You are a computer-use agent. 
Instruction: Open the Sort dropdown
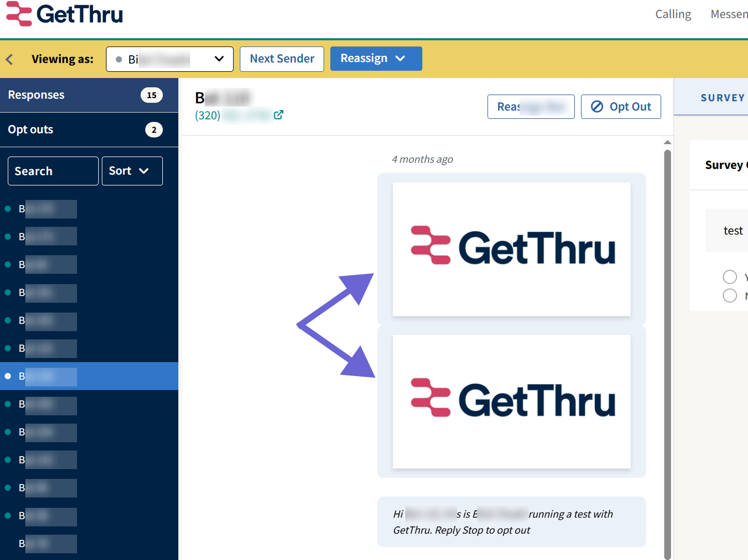[132, 171]
